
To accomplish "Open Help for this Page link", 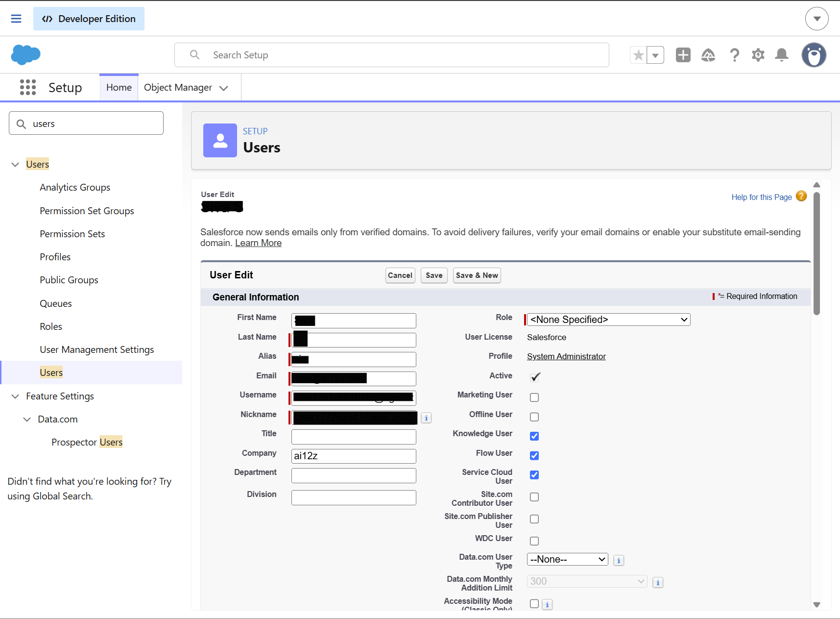I will (762, 197).
